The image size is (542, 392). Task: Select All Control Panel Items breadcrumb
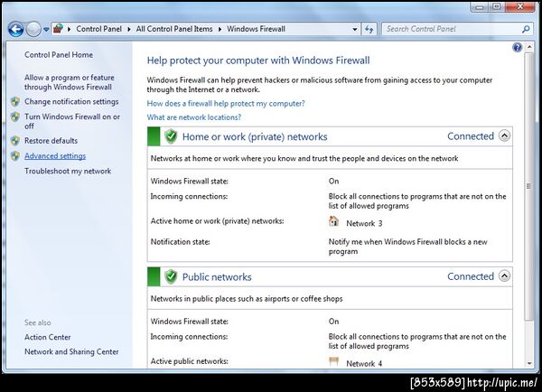click(174, 29)
